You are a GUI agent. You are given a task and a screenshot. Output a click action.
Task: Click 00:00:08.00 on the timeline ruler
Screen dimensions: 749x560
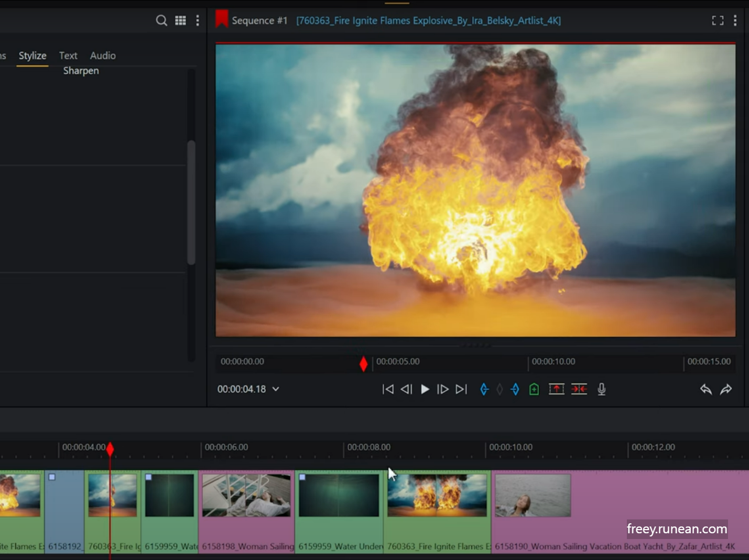tap(369, 447)
